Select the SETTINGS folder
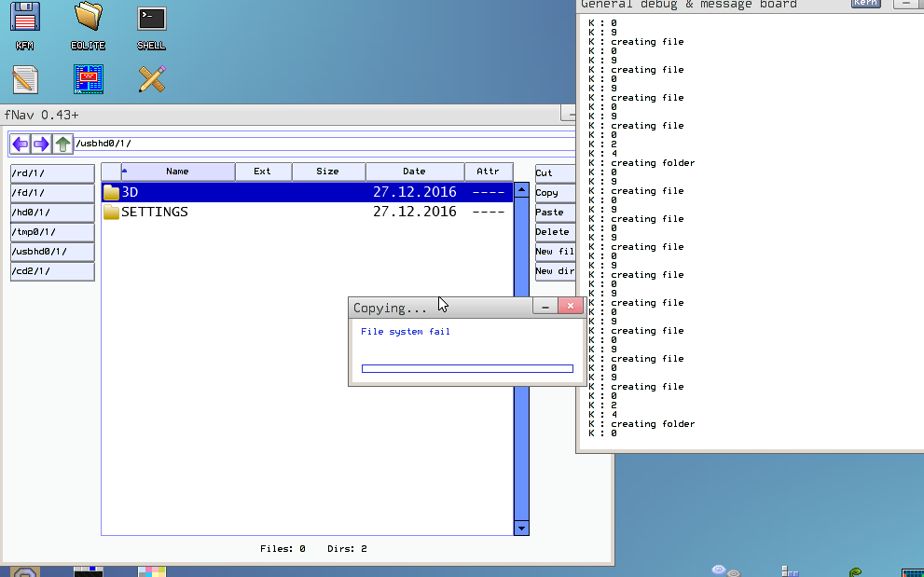The width and height of the screenshot is (924, 577). tap(155, 212)
